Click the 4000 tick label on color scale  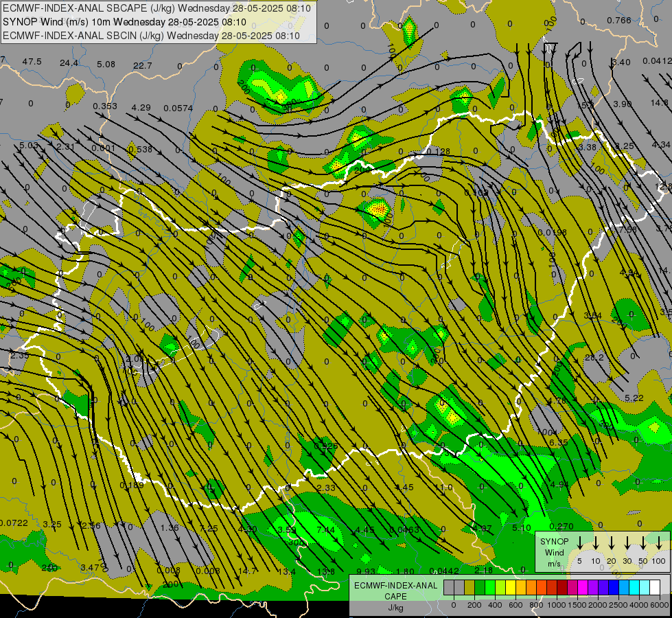pyautogui.click(x=639, y=605)
